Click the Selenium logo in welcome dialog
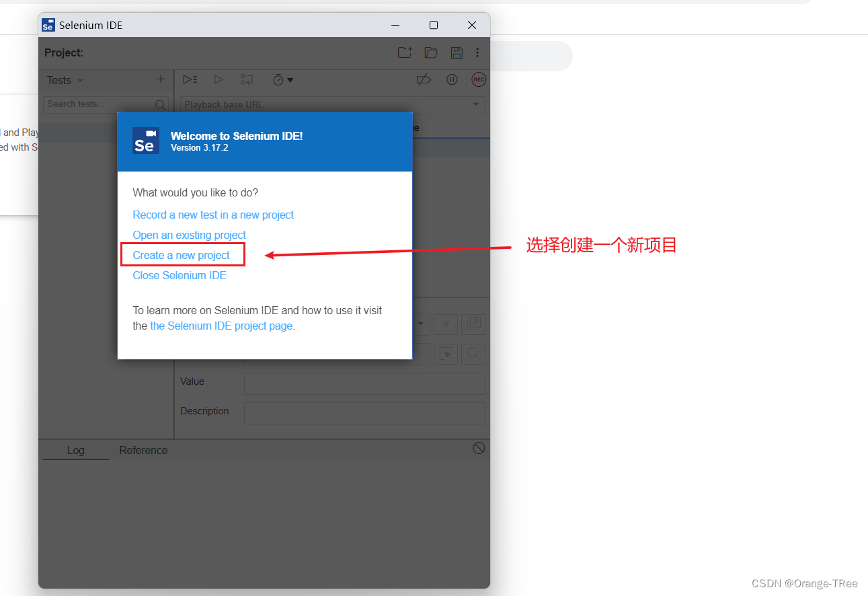Viewport: 868px width, 596px height. (x=146, y=141)
